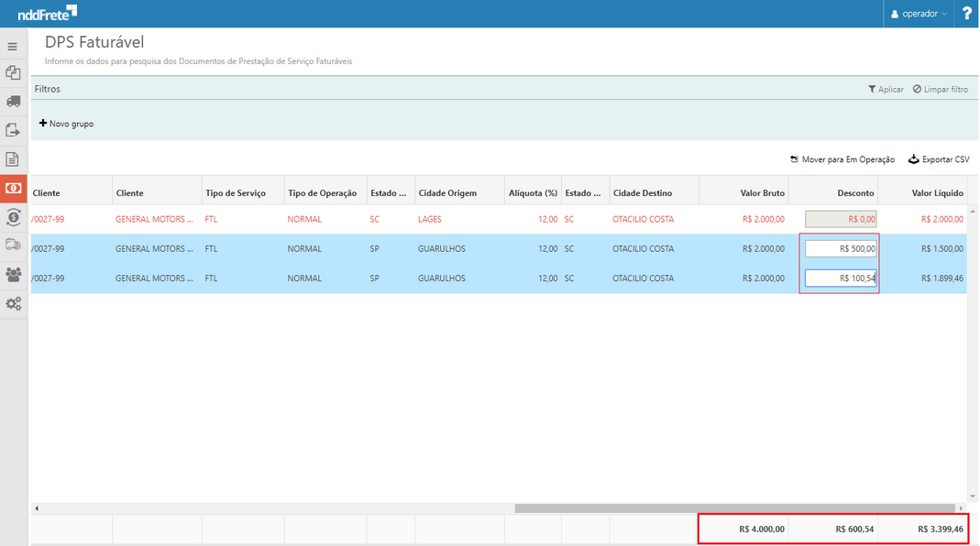Viewport: 980px width, 546px height.
Task: Open the settings gears sidebar icon
Action: [13, 303]
